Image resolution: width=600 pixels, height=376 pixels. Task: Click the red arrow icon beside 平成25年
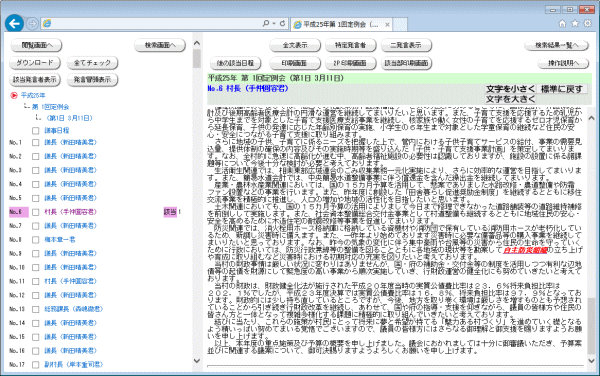coord(14,95)
